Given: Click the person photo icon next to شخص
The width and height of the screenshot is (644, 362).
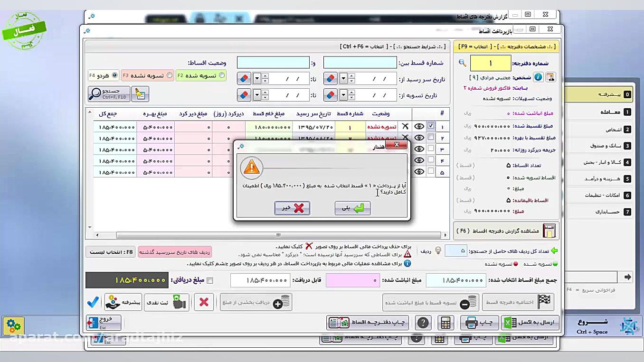Looking at the screenshot, I should tap(551, 77).
